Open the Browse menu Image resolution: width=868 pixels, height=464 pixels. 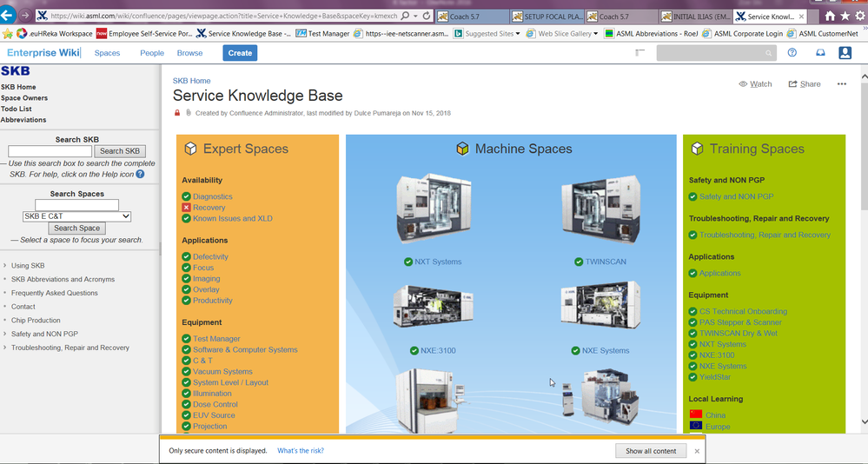click(190, 53)
